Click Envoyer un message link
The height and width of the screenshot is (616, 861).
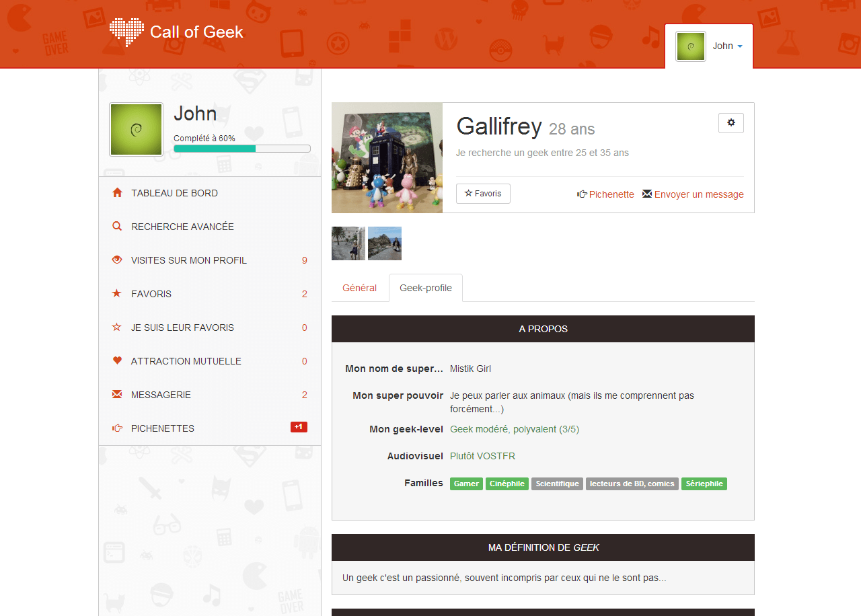(x=694, y=194)
